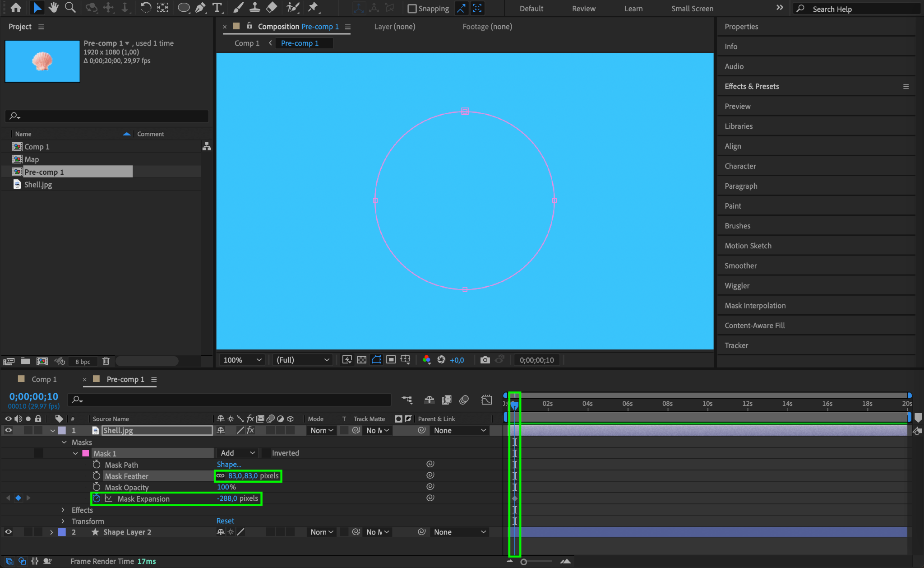Viewport: 924px width, 568px height.
Task: Open the Review workspace
Action: click(583, 9)
